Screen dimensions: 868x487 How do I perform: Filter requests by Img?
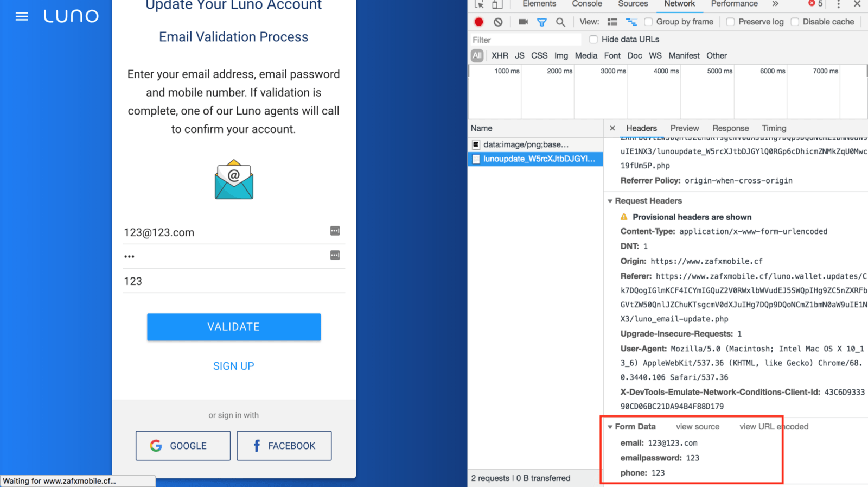tap(561, 55)
